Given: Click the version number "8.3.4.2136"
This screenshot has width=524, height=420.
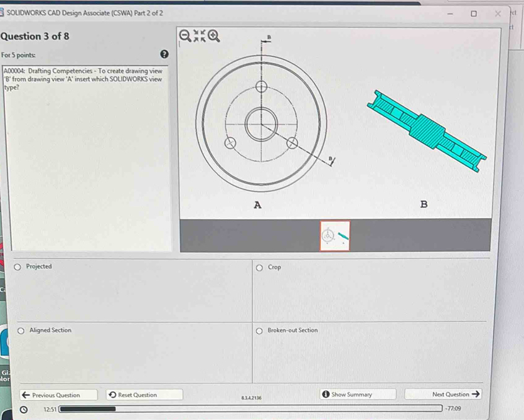Looking at the screenshot, I should pyautogui.click(x=251, y=398).
